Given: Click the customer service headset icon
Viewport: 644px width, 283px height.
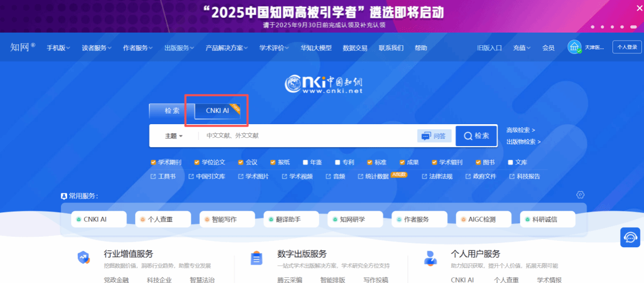Looking at the screenshot, I should [x=630, y=238].
